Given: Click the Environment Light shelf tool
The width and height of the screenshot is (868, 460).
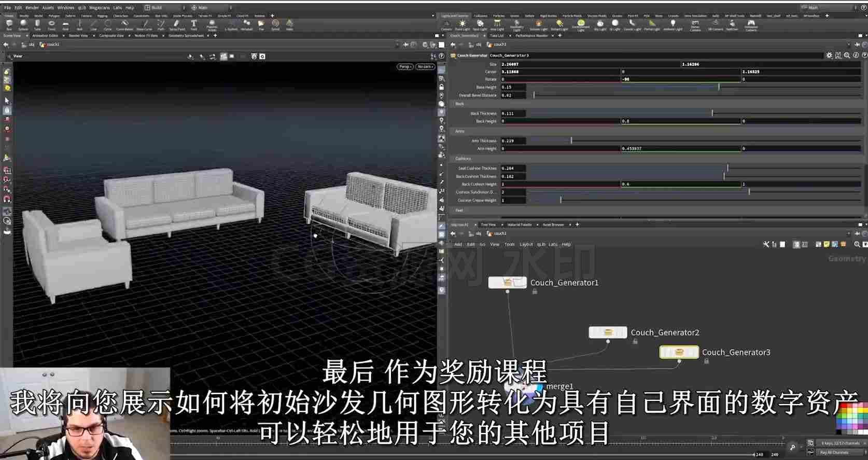Looking at the screenshot, I should [581, 24].
